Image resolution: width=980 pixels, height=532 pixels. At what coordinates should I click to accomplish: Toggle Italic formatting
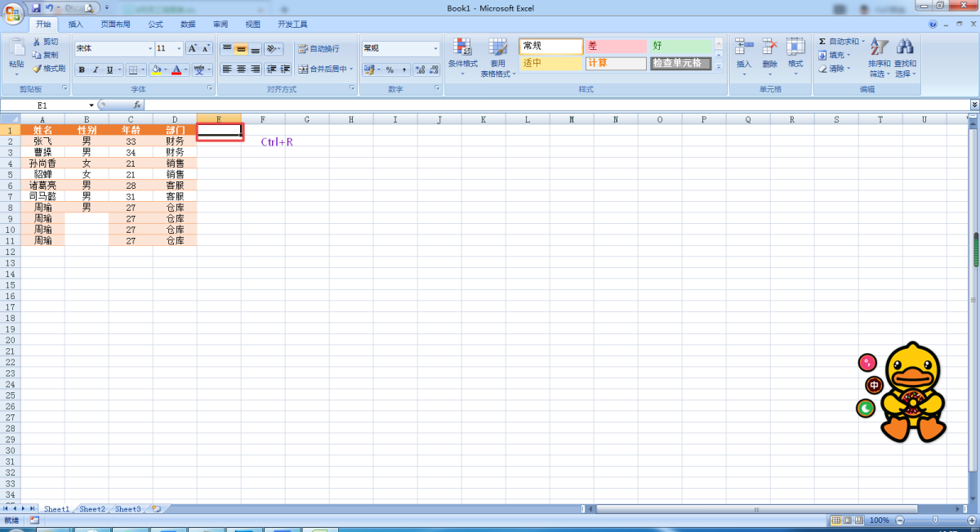click(x=96, y=70)
